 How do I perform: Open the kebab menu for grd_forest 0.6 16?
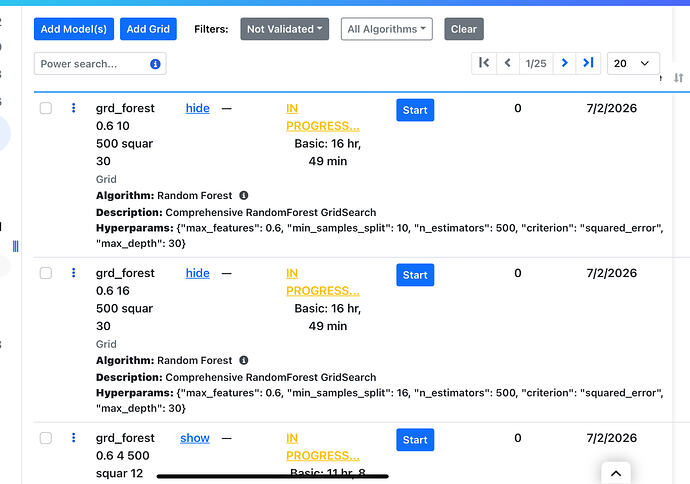73,273
